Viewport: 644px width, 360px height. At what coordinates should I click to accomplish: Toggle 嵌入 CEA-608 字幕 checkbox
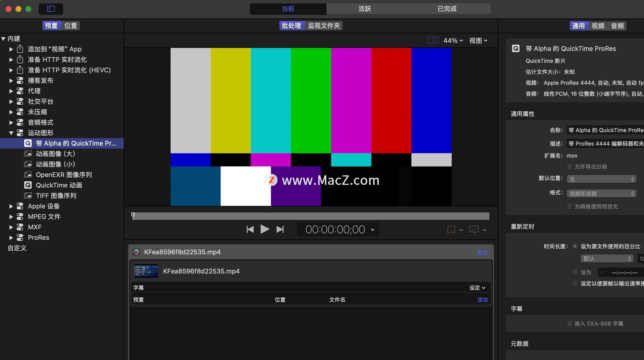coord(570,323)
